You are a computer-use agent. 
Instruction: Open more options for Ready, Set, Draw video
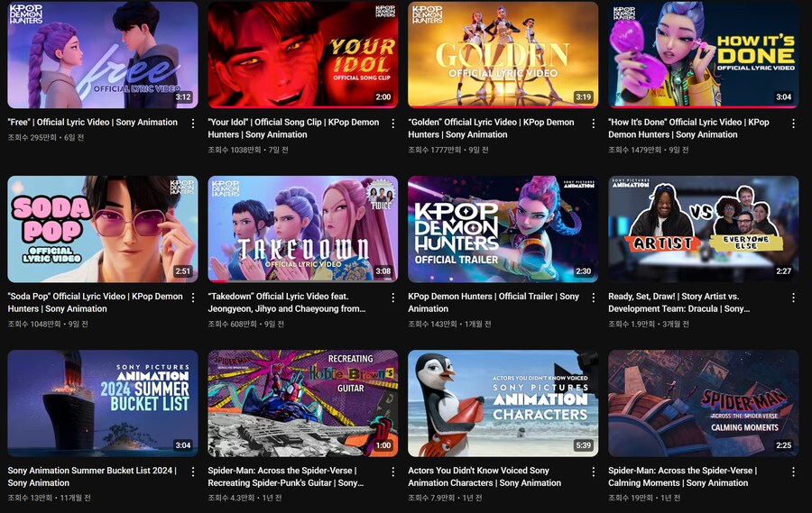coord(793,298)
